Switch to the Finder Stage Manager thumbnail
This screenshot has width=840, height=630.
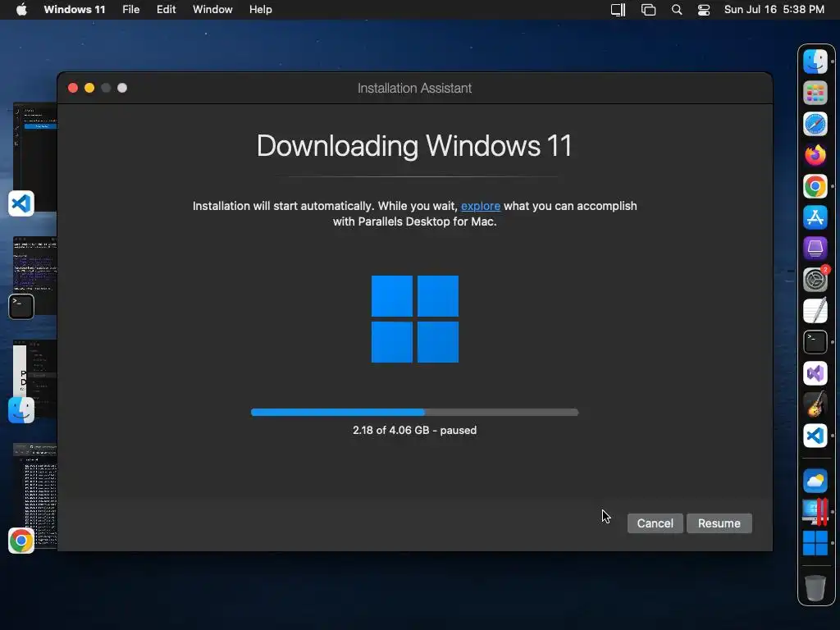point(34,381)
